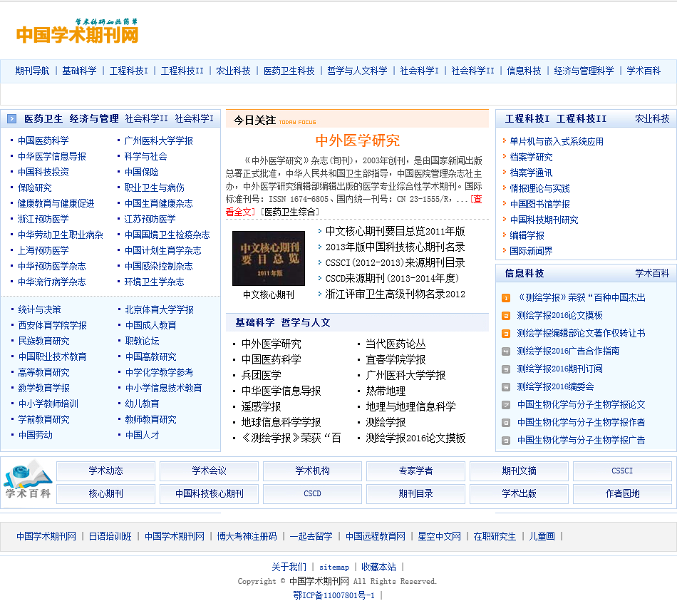Open 单片机与嵌入式系统应用 link
Viewport: 677px width, 616px height.
557,141
